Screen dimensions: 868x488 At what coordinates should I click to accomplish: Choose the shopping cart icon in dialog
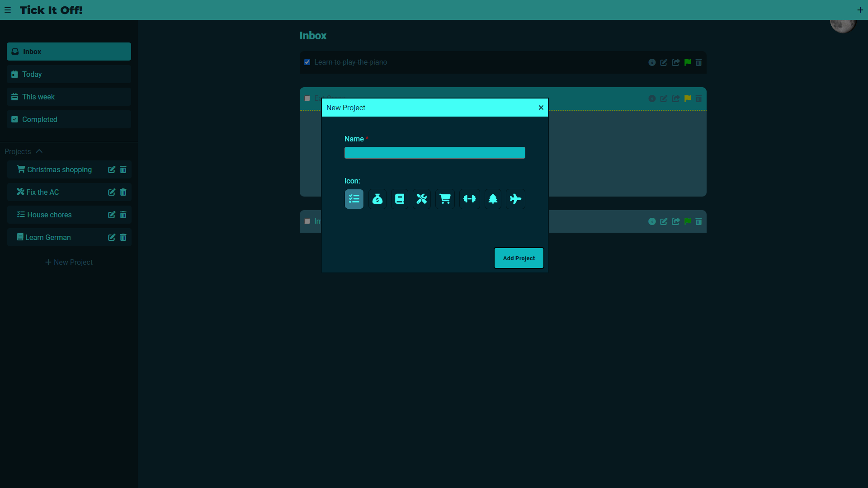445,199
